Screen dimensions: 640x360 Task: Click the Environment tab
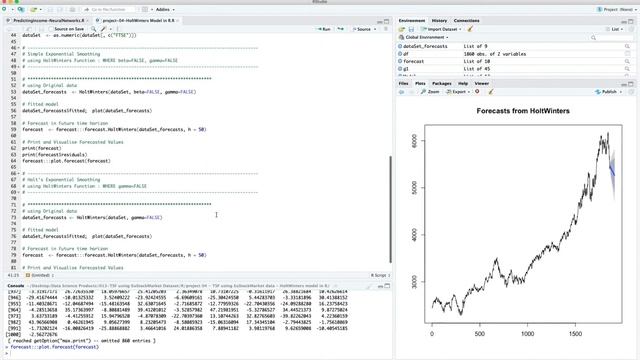[x=411, y=20]
